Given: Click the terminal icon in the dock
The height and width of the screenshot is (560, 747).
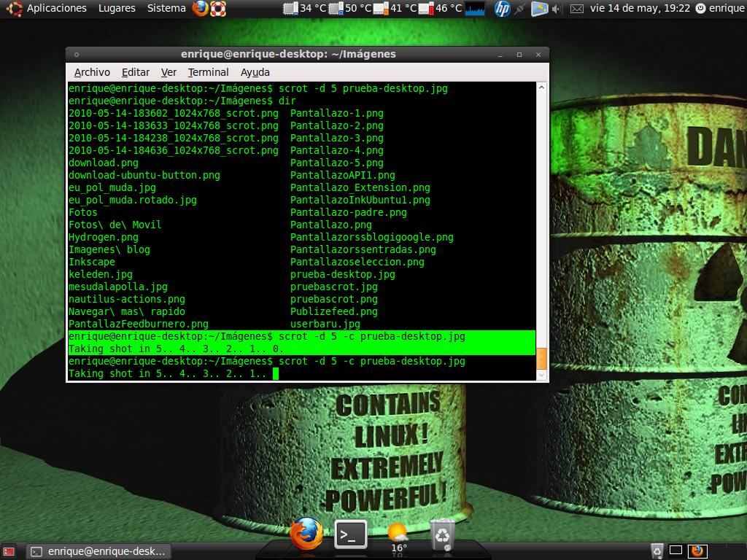Looking at the screenshot, I should click(x=351, y=534).
